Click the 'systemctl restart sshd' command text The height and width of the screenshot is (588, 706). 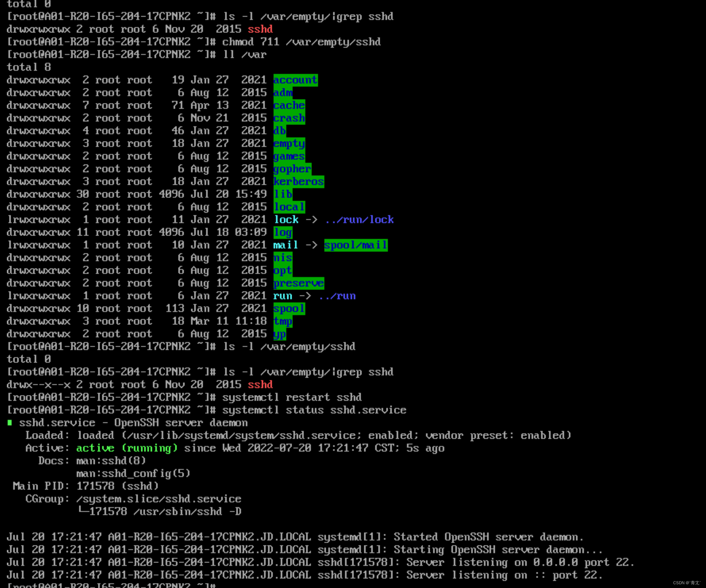pos(292,398)
